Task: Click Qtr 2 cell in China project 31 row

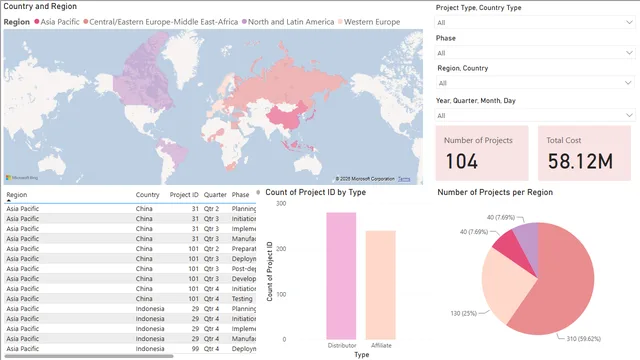Action: pos(211,209)
